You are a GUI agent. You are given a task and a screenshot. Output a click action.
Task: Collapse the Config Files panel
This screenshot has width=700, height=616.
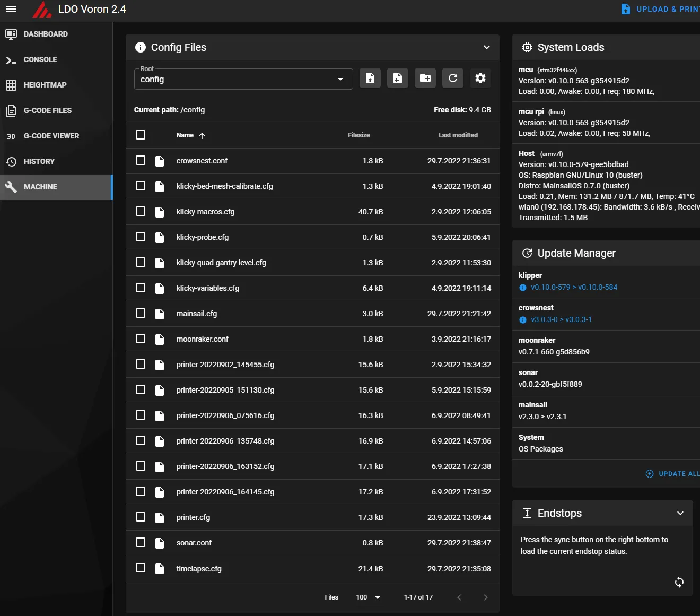(x=487, y=47)
